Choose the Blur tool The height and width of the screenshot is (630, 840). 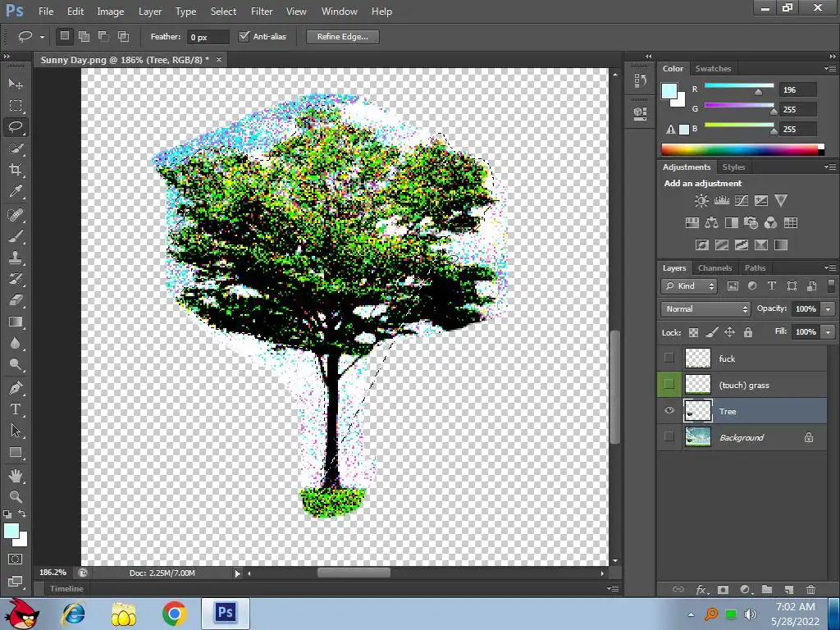tap(16, 343)
